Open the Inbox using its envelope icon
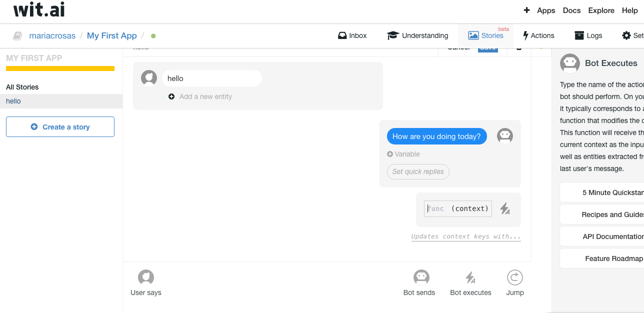The width and height of the screenshot is (644, 313). 342,35
